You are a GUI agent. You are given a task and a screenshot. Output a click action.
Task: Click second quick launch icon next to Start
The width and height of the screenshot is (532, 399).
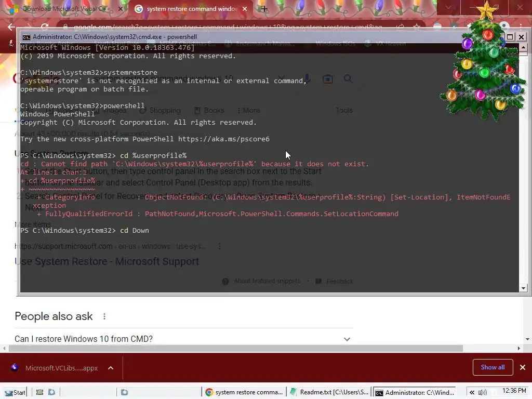(x=51, y=392)
